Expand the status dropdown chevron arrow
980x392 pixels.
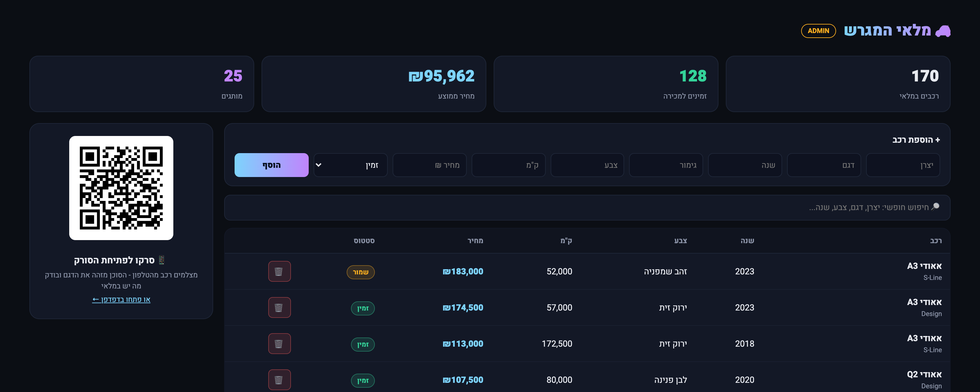coord(319,165)
